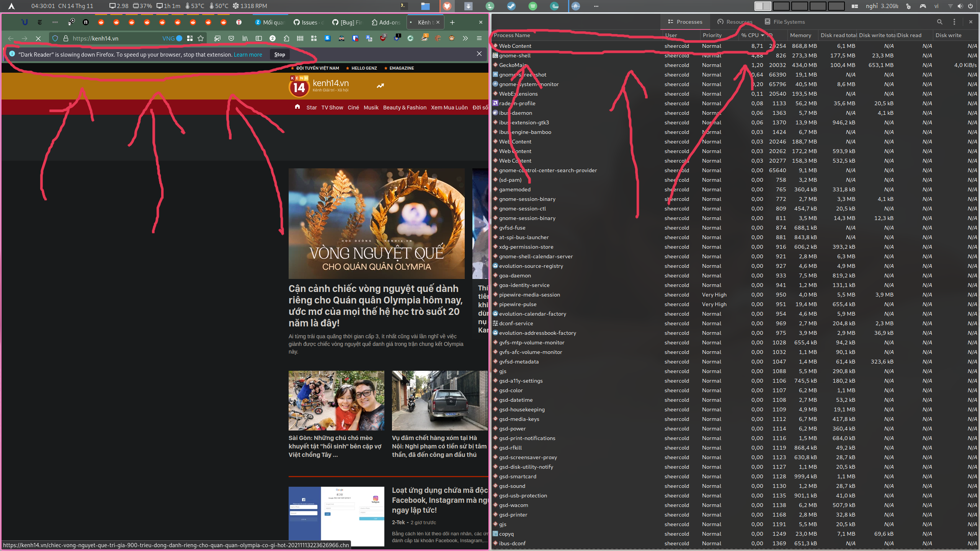Click the Firefox back arrow

coord(11,38)
